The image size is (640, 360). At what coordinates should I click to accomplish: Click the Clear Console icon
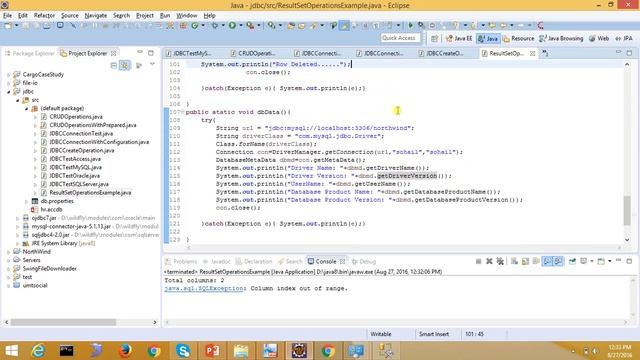click(x=514, y=261)
